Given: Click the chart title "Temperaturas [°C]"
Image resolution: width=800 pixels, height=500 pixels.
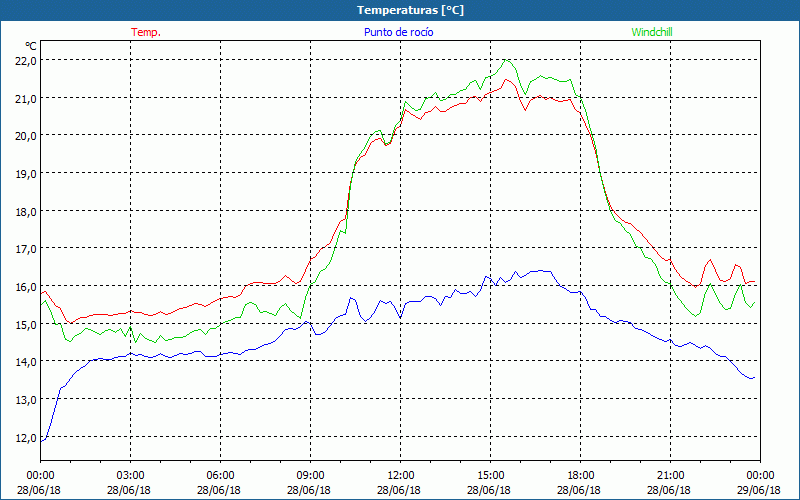Looking at the screenshot, I should 410,10.
